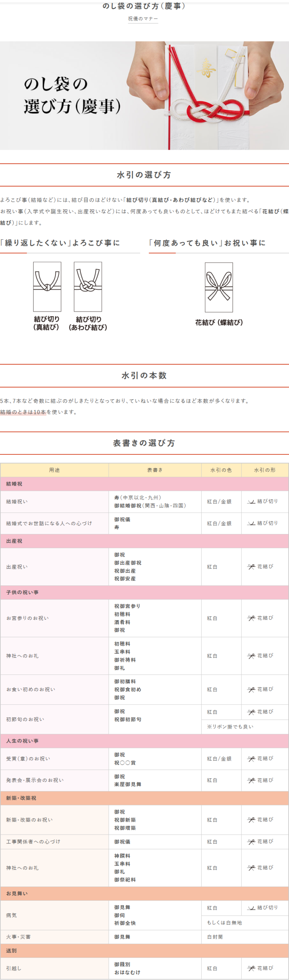Click the 受賞(章)のお祝い cell
The height and width of the screenshot is (980, 289).
point(54,759)
